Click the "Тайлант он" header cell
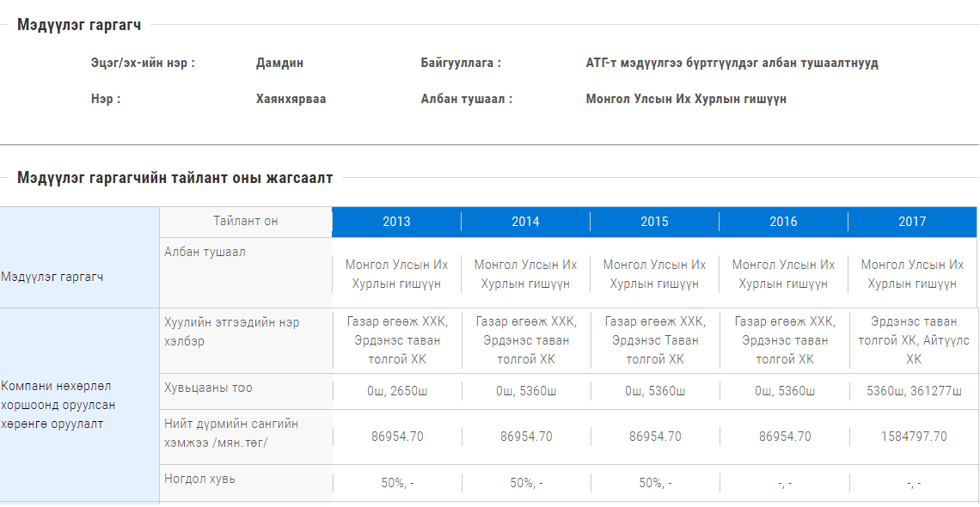980x507 pixels. coord(246,222)
